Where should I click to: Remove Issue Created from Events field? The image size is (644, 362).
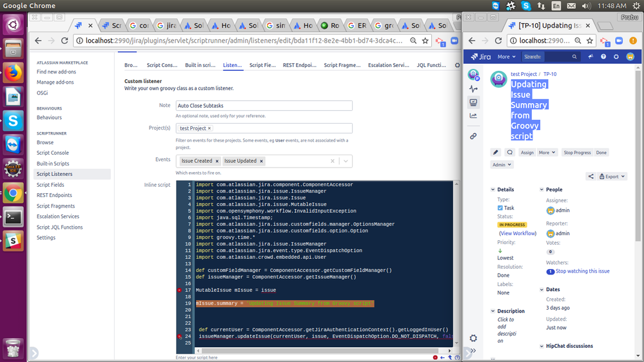point(217,161)
